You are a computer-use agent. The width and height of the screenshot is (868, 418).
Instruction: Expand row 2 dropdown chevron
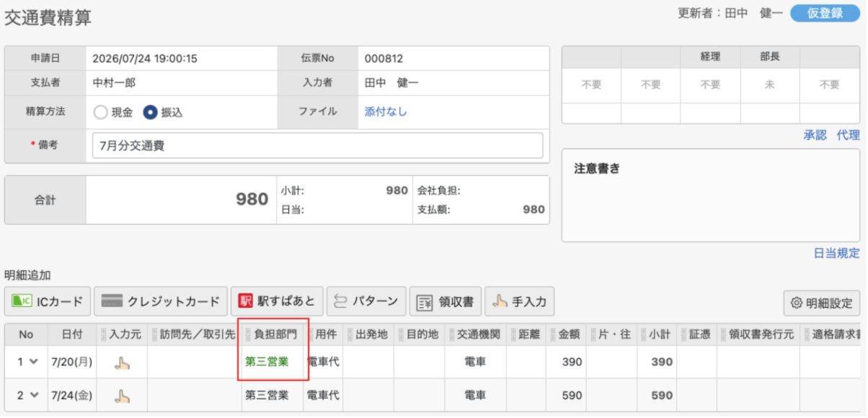click(x=33, y=396)
